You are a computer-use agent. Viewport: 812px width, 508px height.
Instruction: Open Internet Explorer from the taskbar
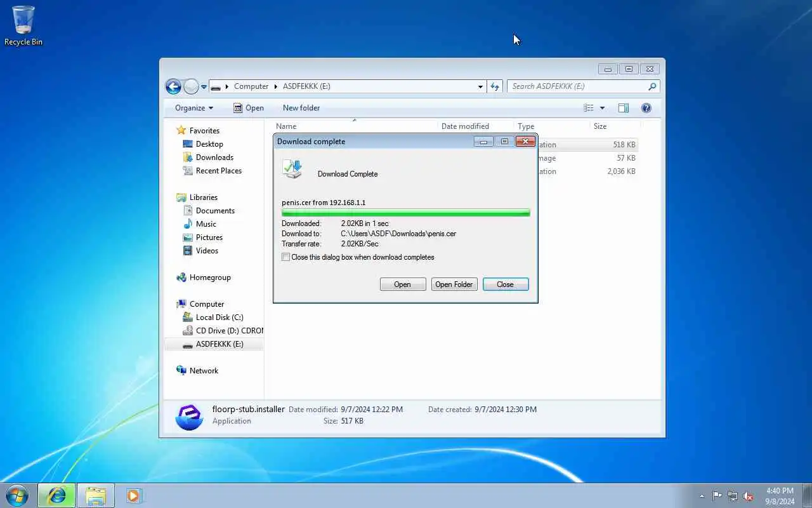(56, 495)
